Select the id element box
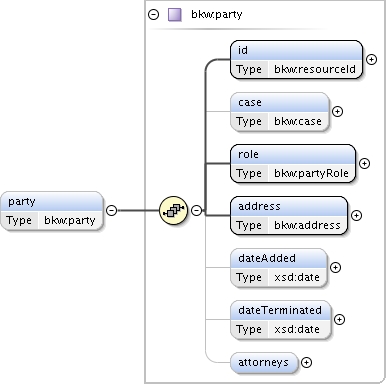 click(x=296, y=60)
